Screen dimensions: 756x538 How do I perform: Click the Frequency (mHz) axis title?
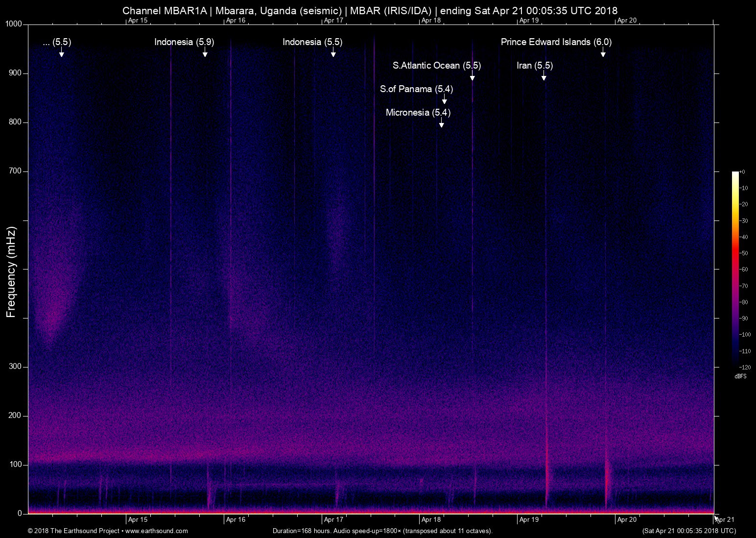pyautogui.click(x=11, y=272)
